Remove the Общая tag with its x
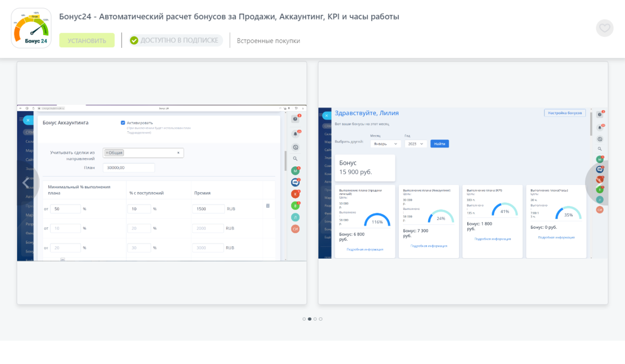The width and height of the screenshot is (625, 364). 107,153
